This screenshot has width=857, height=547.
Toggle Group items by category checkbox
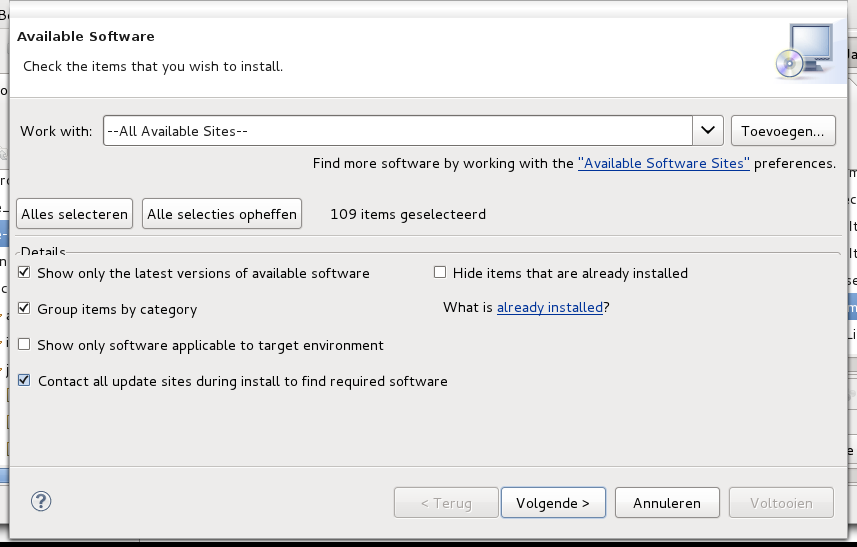24,308
